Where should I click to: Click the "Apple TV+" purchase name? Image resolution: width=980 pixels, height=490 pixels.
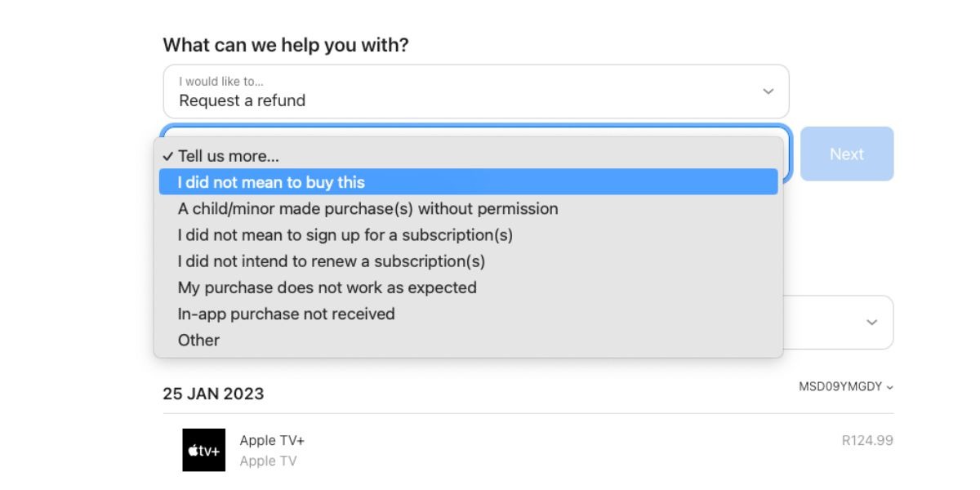(x=271, y=440)
